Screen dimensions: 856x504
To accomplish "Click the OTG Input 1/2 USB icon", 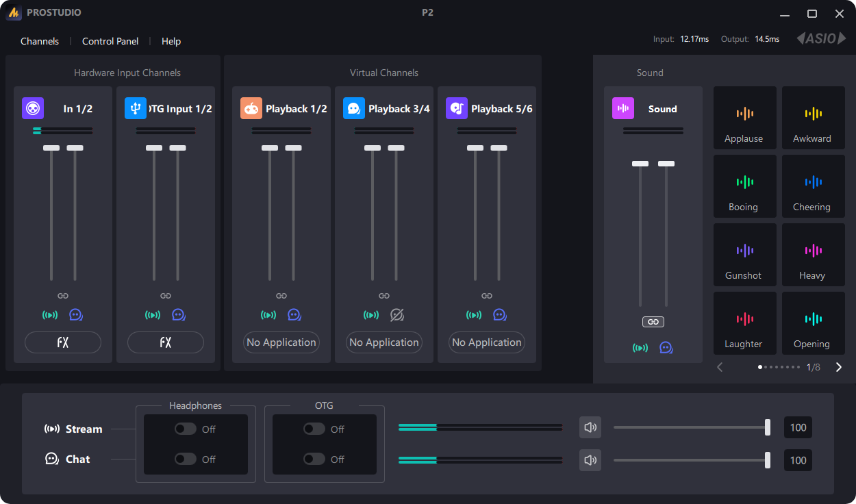I will 136,108.
